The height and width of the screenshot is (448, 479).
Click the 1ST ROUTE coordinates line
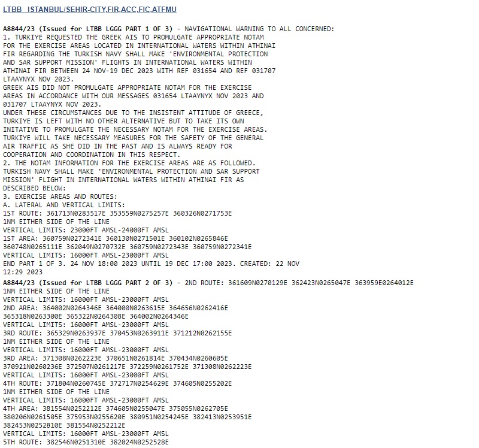(x=117, y=213)
